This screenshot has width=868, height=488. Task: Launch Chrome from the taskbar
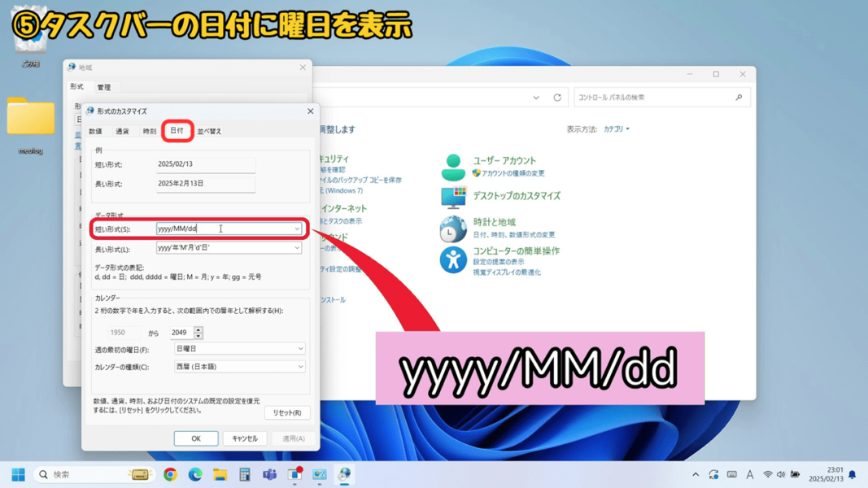(170, 474)
